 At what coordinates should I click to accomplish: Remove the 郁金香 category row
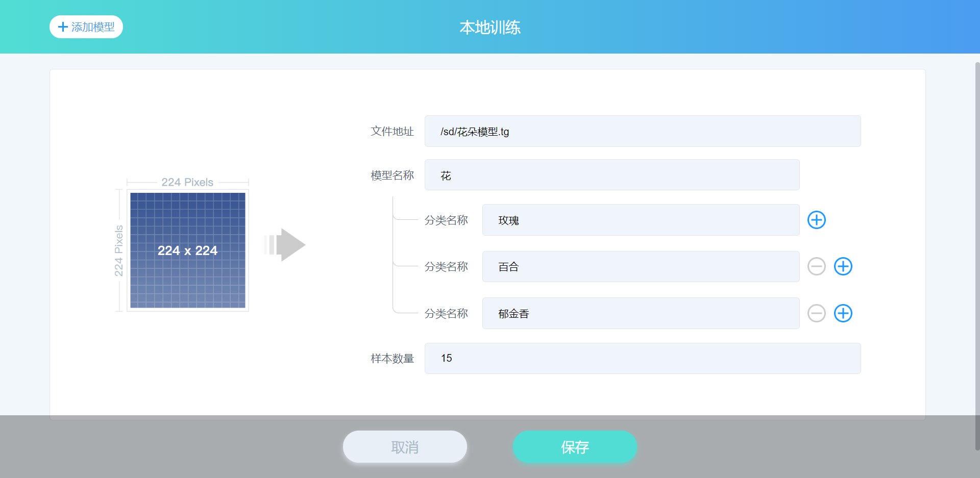pos(817,313)
